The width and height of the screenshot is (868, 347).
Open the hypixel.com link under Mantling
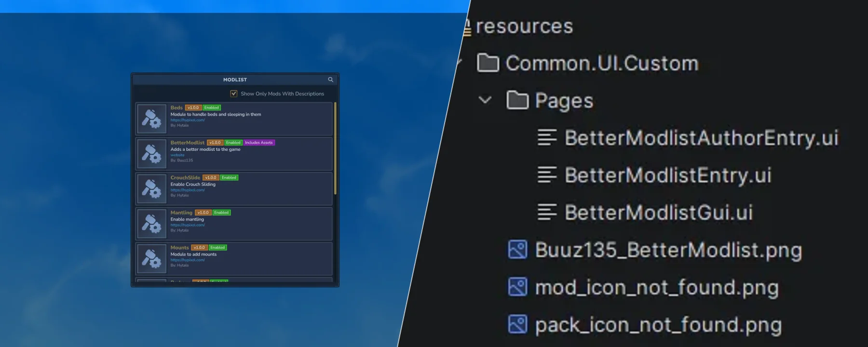(x=188, y=225)
